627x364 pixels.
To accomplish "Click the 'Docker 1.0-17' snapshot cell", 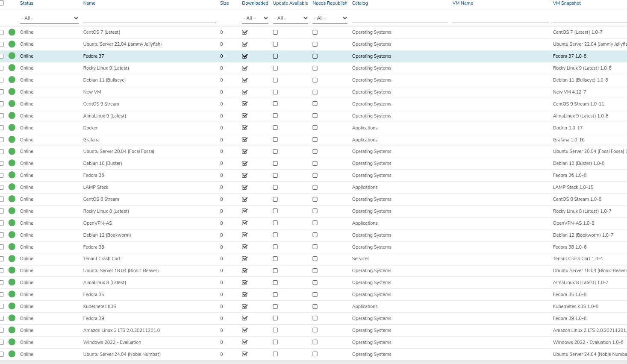I will 568,128.
